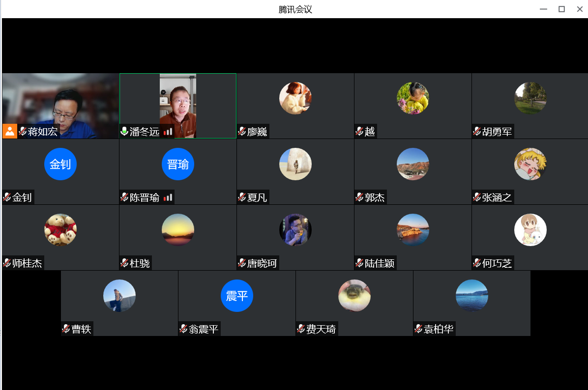Click muted mic icon next to 陆佳颖
The height and width of the screenshot is (390, 588).
359,263
